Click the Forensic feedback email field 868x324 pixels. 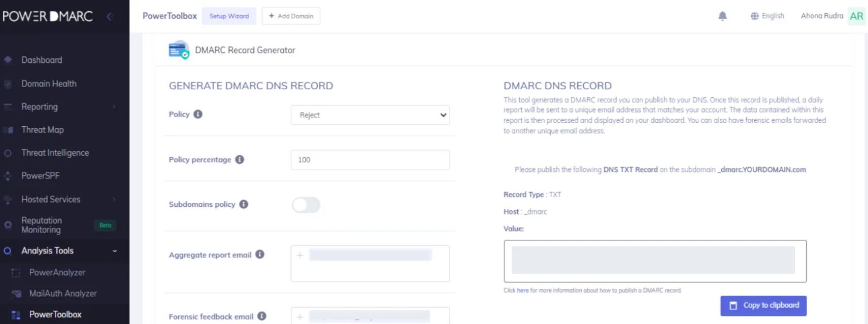point(370,315)
